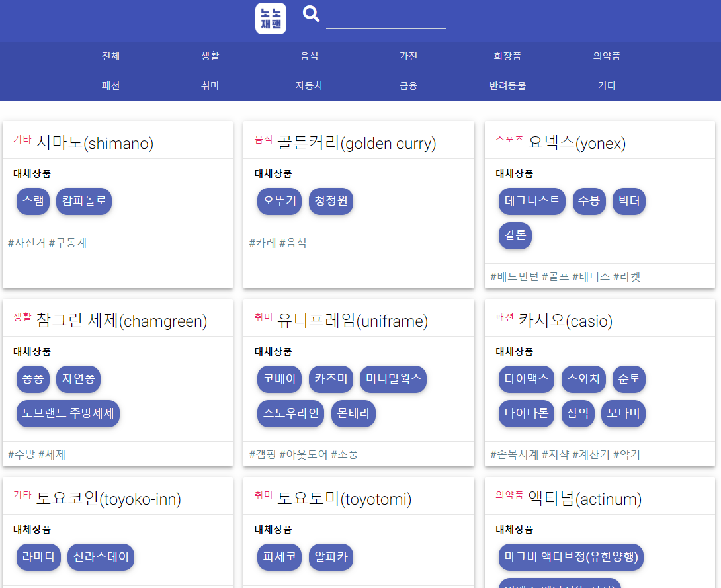721x588 pixels.
Task: Click the 퐁퐁 alternative chip
Action: (x=33, y=379)
